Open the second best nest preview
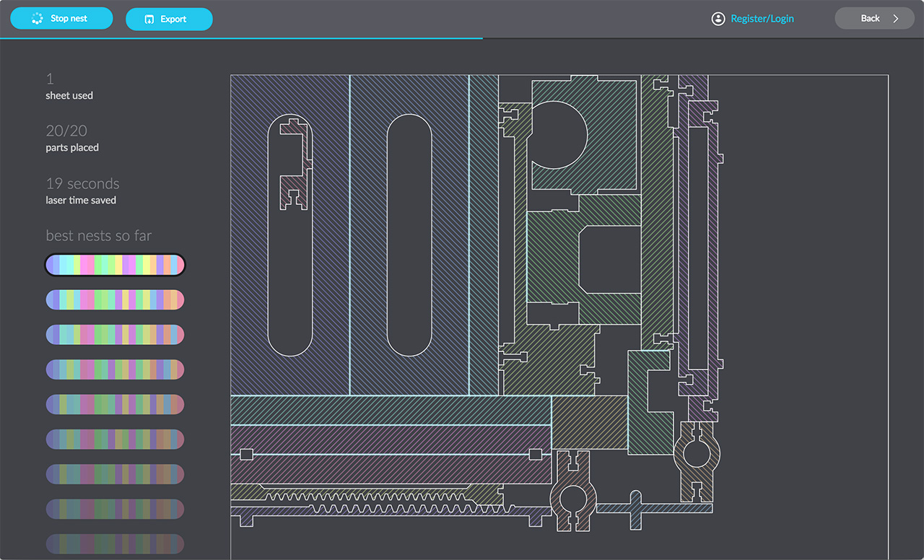This screenshot has height=560, width=924. [115, 299]
